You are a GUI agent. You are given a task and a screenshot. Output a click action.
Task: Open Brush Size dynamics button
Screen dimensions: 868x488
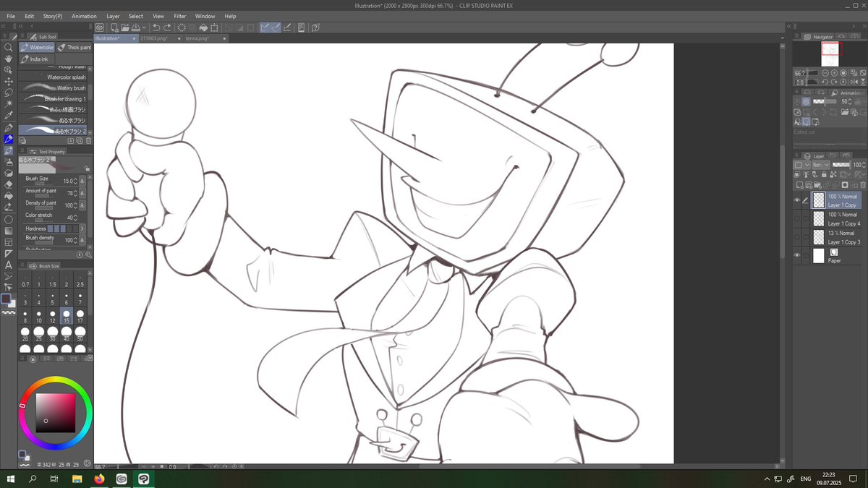tap(82, 181)
